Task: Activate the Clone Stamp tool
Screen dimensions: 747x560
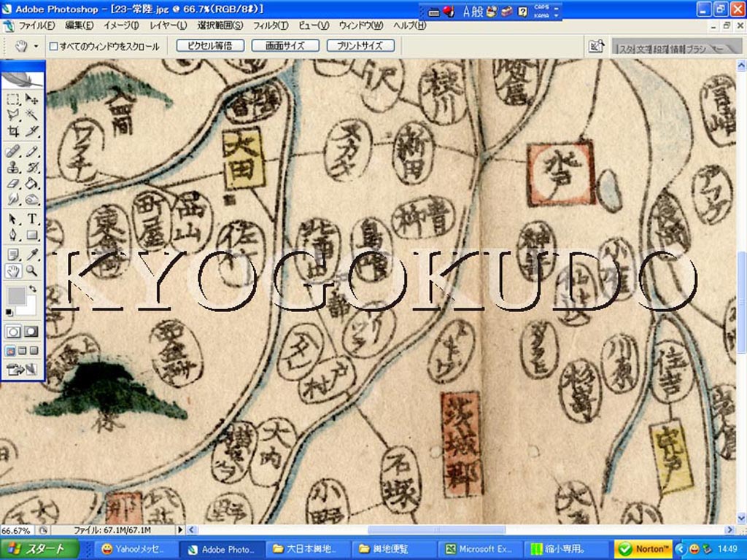Action: point(13,167)
